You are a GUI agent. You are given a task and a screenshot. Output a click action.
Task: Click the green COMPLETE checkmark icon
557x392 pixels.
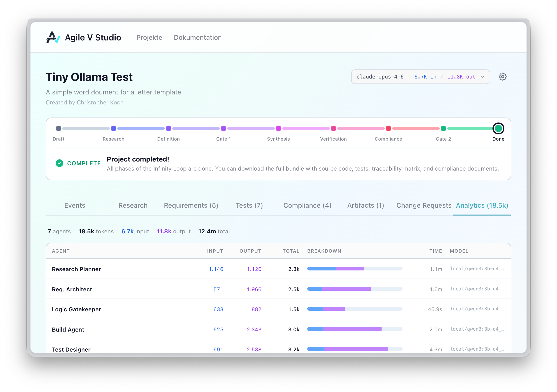[x=60, y=163]
